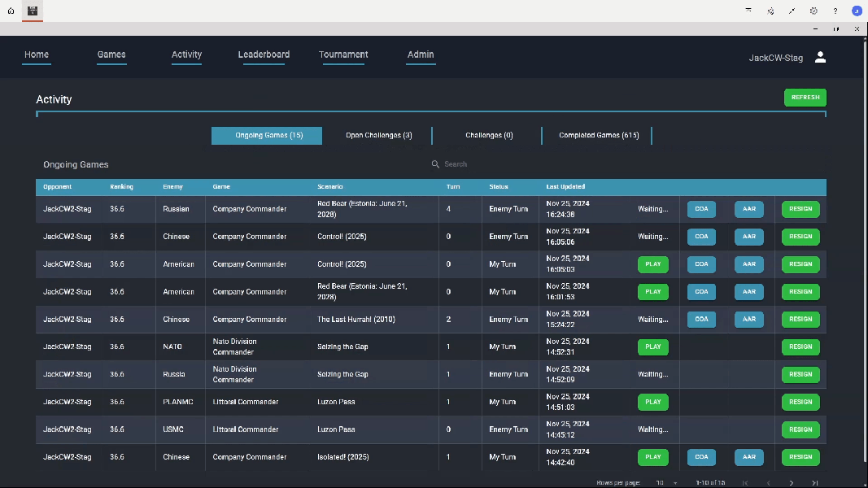This screenshot has height=488, width=868.
Task: Go to next page of games
Action: (792, 483)
